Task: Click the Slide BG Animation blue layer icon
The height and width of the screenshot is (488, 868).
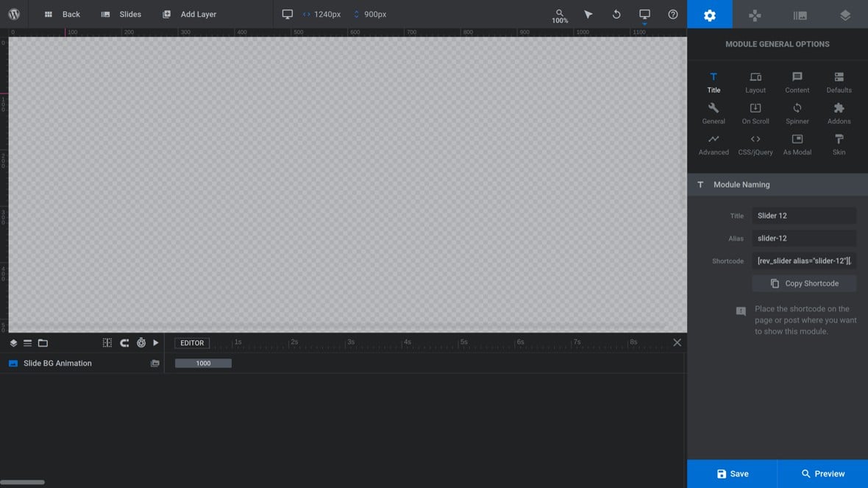Action: click(13, 364)
